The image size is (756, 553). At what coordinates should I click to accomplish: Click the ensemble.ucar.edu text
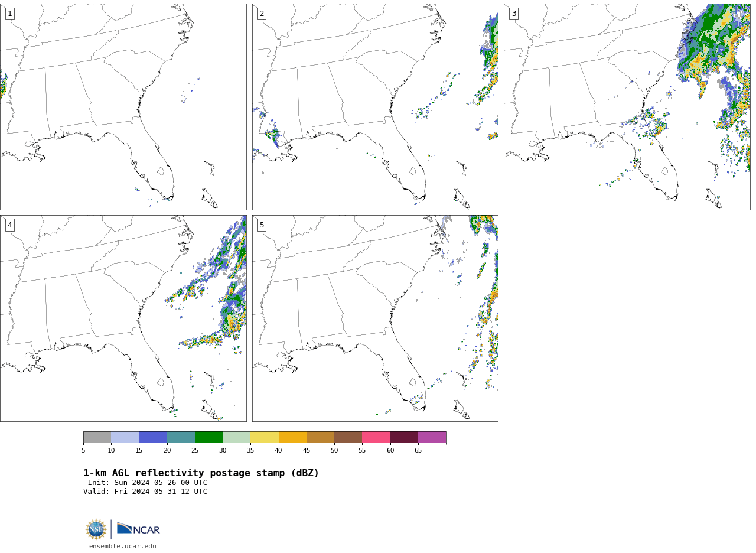click(123, 546)
